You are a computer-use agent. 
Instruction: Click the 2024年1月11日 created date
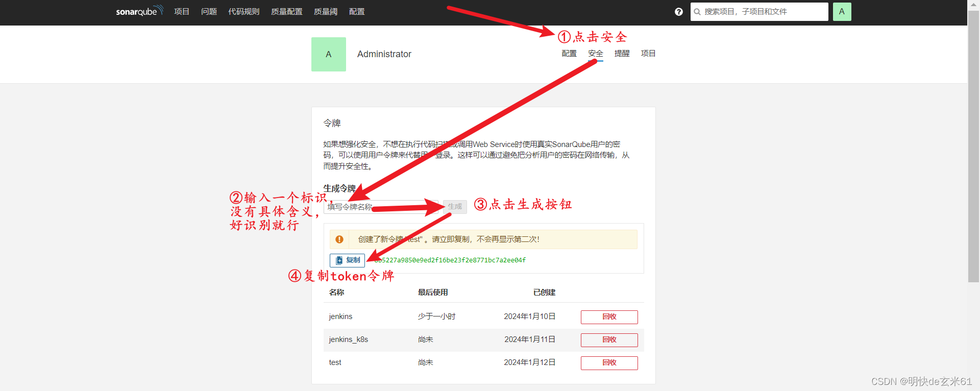click(x=530, y=339)
